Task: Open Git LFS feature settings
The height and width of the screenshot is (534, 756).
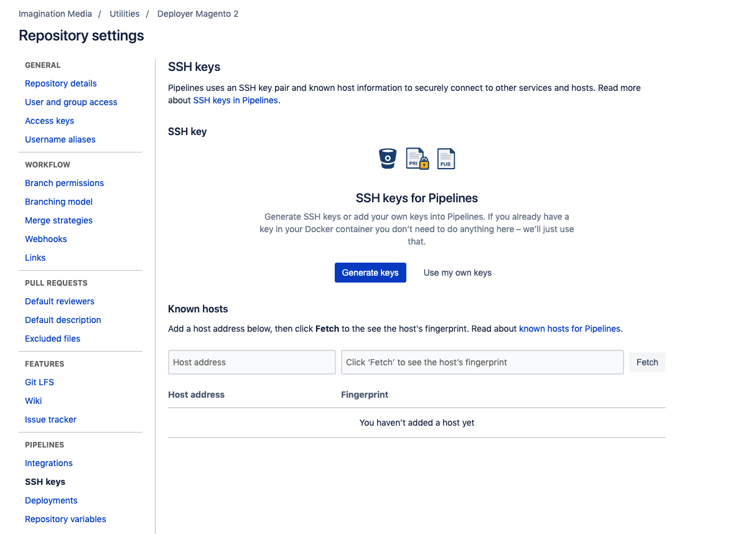Action: click(x=39, y=382)
